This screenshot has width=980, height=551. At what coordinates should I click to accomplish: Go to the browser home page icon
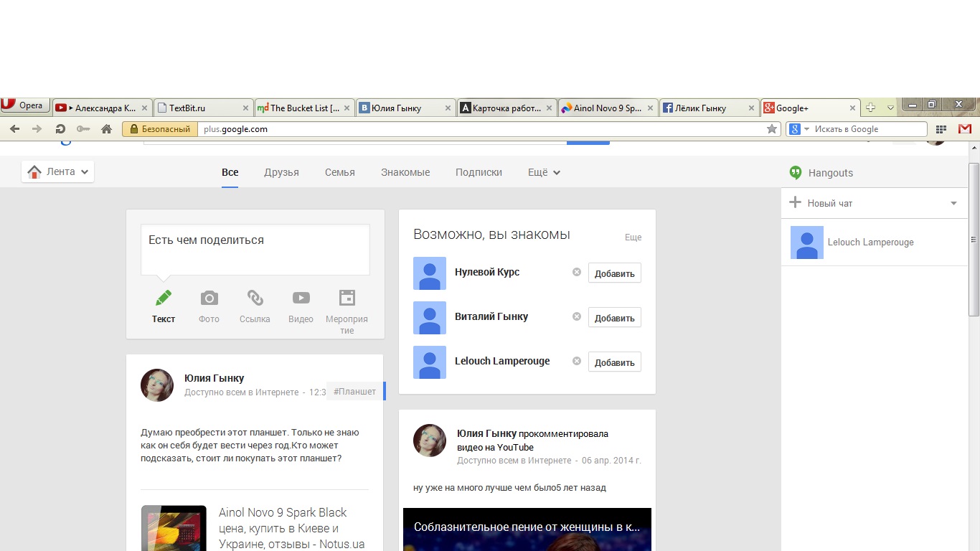coord(106,129)
